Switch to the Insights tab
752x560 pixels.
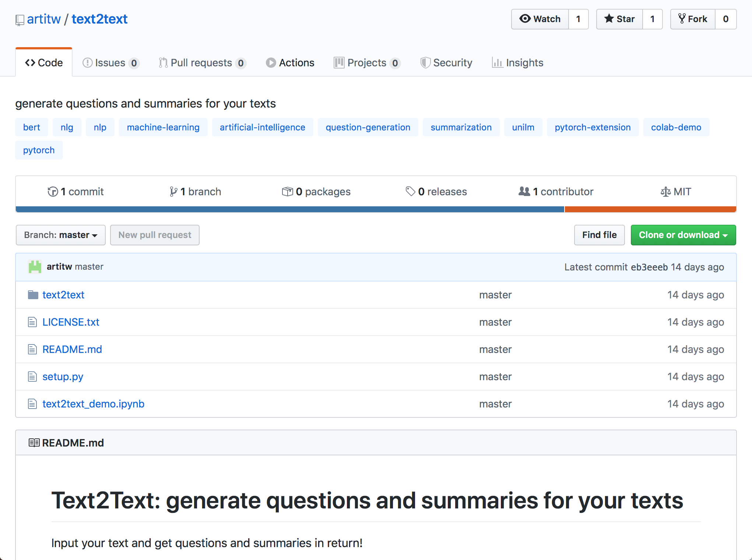coord(517,63)
